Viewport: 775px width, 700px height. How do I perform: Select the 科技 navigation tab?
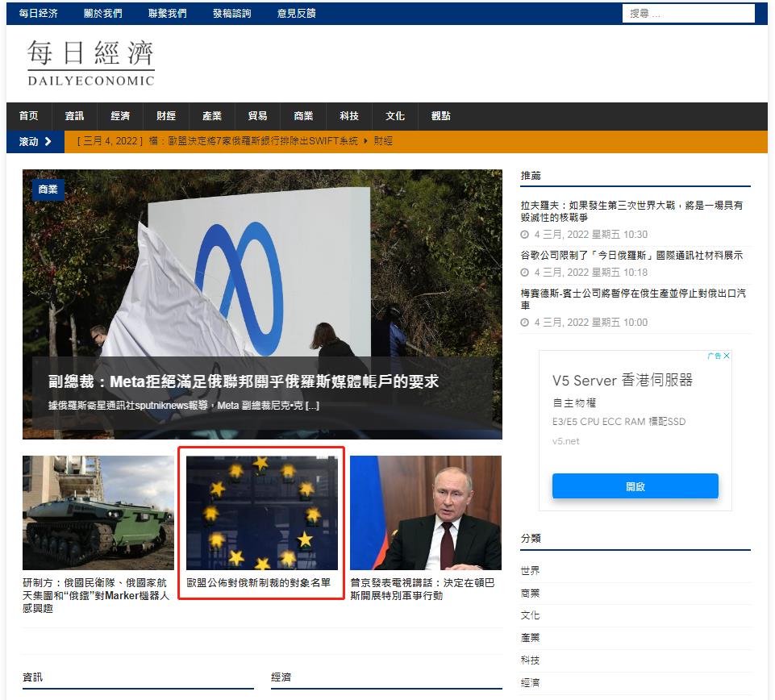click(x=349, y=116)
